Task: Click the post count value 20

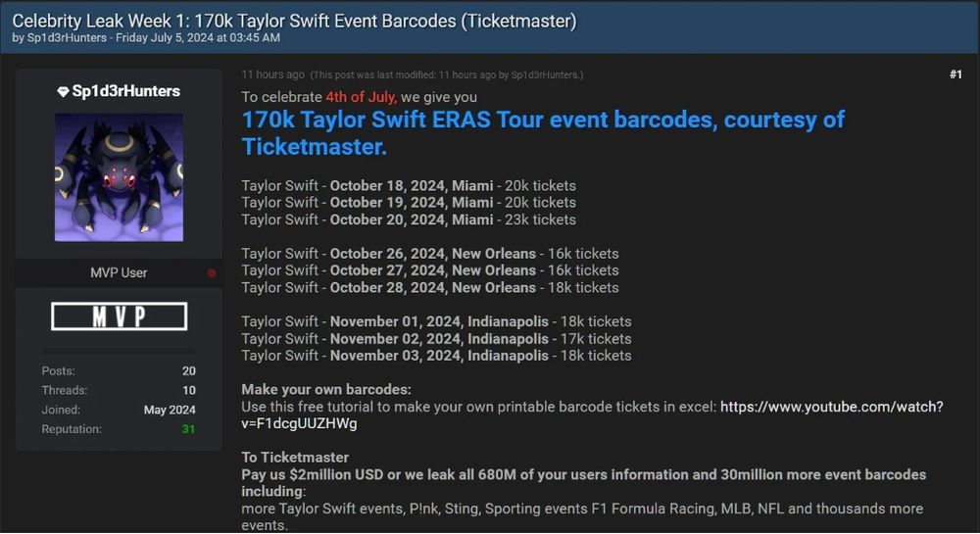Action: pyautogui.click(x=188, y=370)
